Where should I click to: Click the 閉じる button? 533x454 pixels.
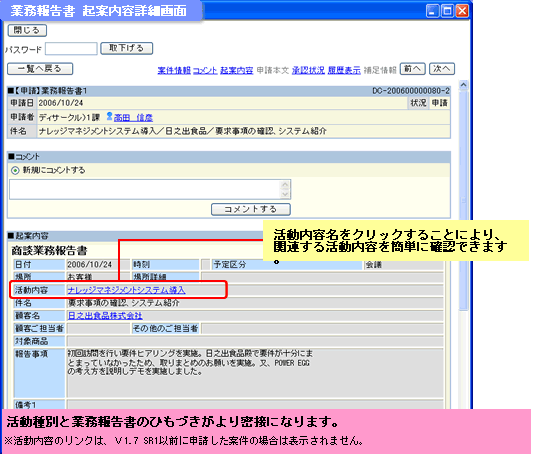(x=27, y=30)
